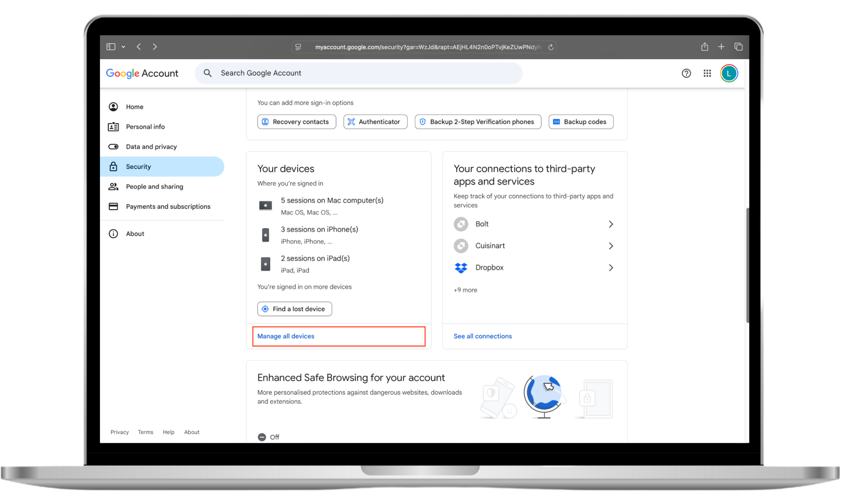This screenshot has height=504, width=841.
Task: Open the profile avatar with letter L
Action: (729, 73)
